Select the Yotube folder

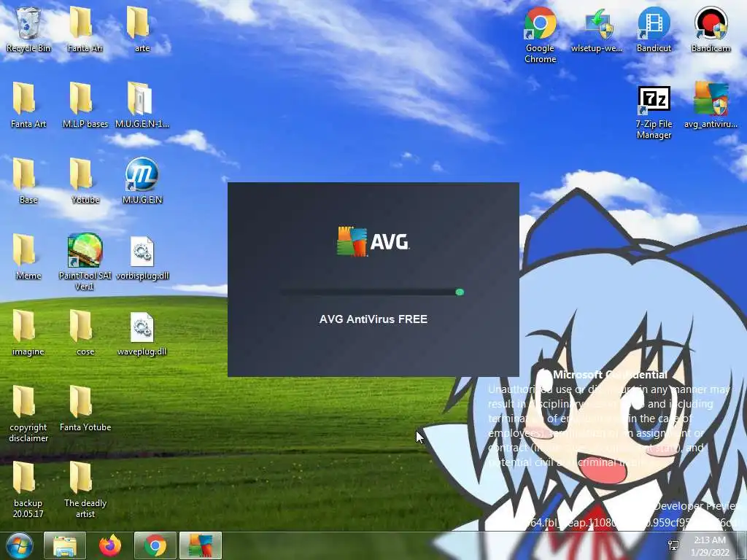pyautogui.click(x=85, y=181)
